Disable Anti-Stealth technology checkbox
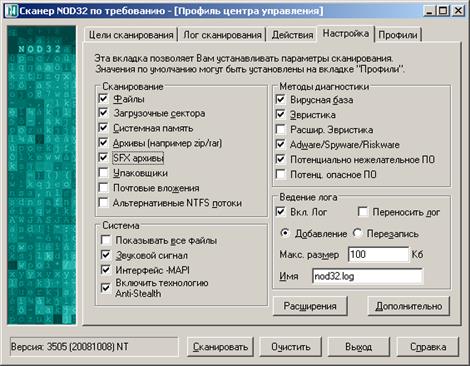 click(106, 288)
